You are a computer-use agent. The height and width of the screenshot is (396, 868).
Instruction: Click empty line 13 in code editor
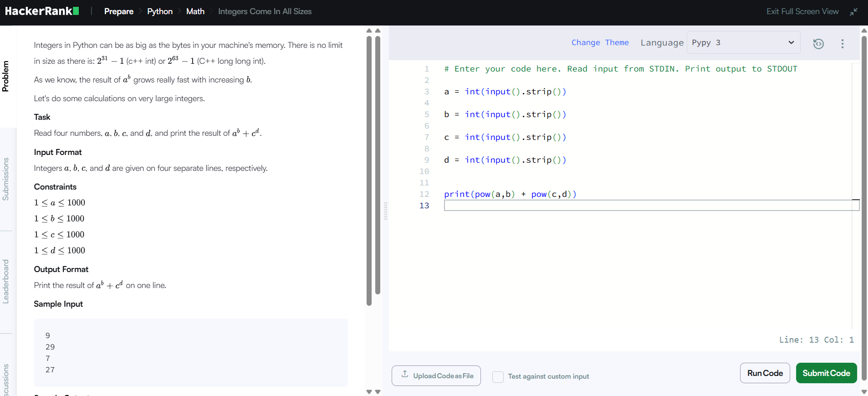652,206
